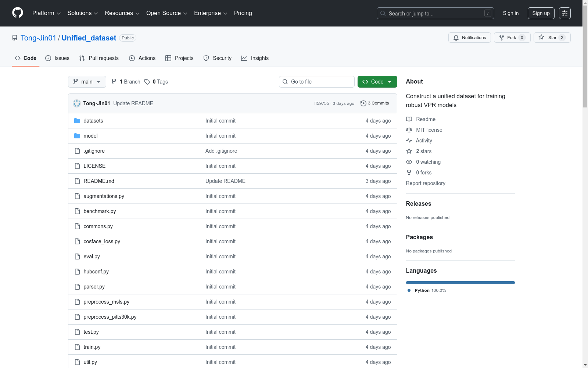Viewport: 588px width, 368px height.
Task: Star the repository
Action: [552, 38]
